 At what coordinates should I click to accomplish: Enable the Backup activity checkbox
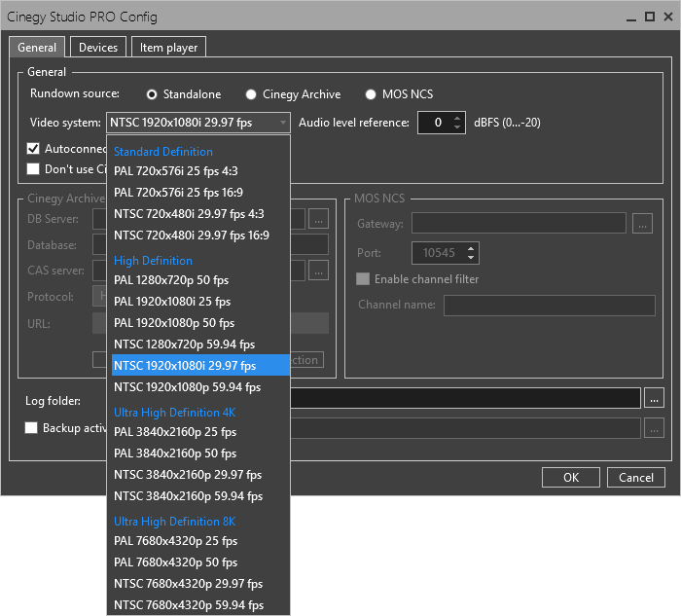coord(31,427)
